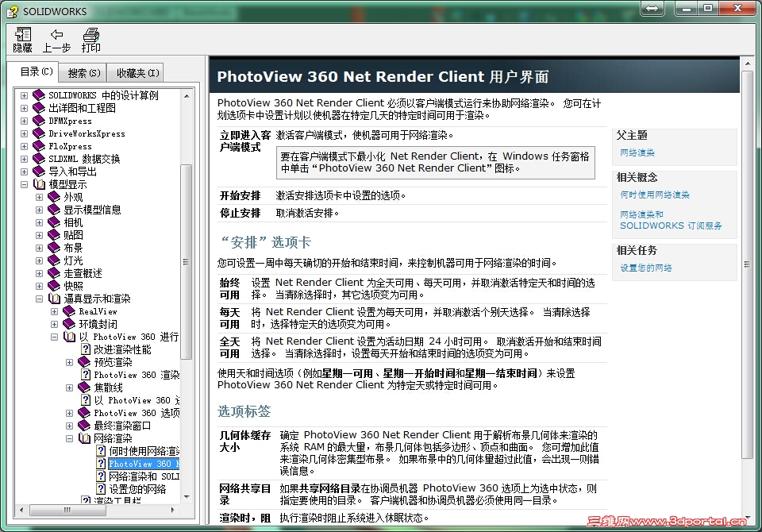
Task: Select the book icon beside 出详图和工程图
Action: click(x=39, y=107)
